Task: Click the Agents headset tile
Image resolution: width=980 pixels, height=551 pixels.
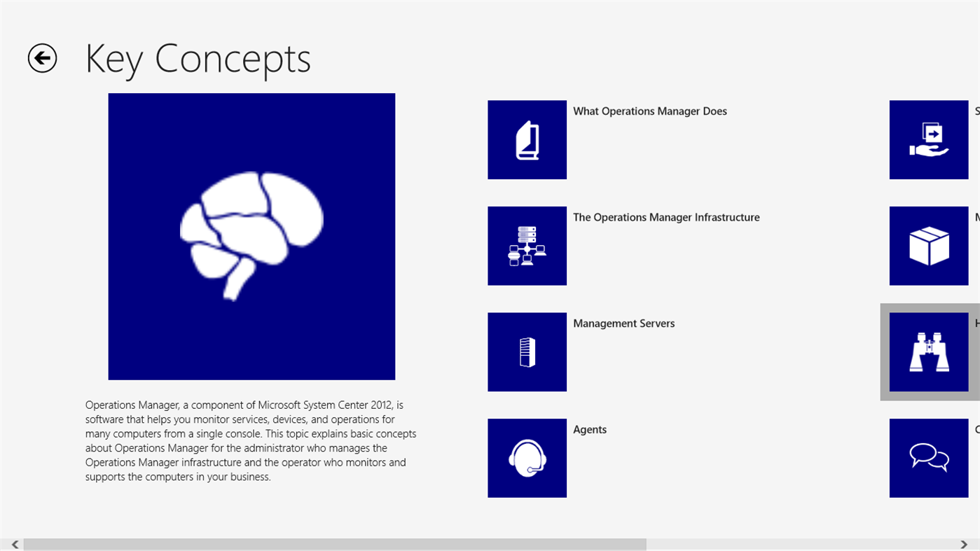Action: tap(527, 457)
